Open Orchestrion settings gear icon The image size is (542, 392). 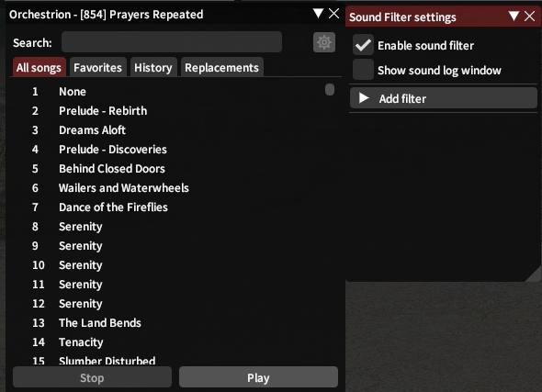point(324,42)
